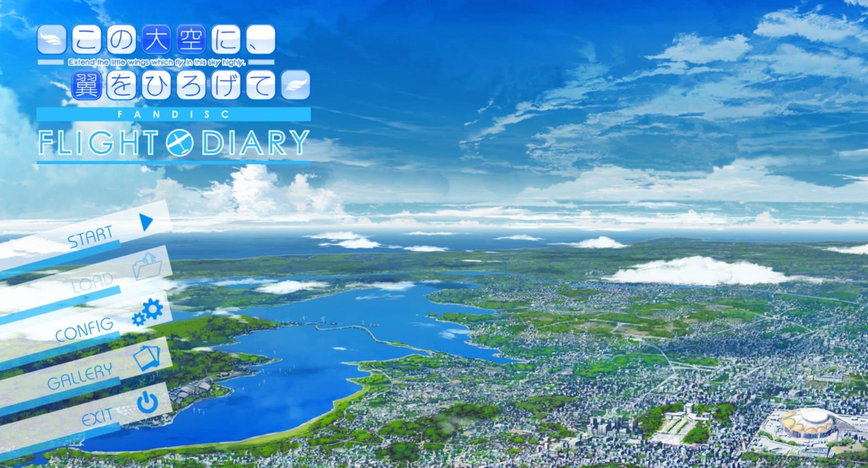Click the wing tile after the て character
The height and width of the screenshot is (468, 868).
(x=296, y=86)
